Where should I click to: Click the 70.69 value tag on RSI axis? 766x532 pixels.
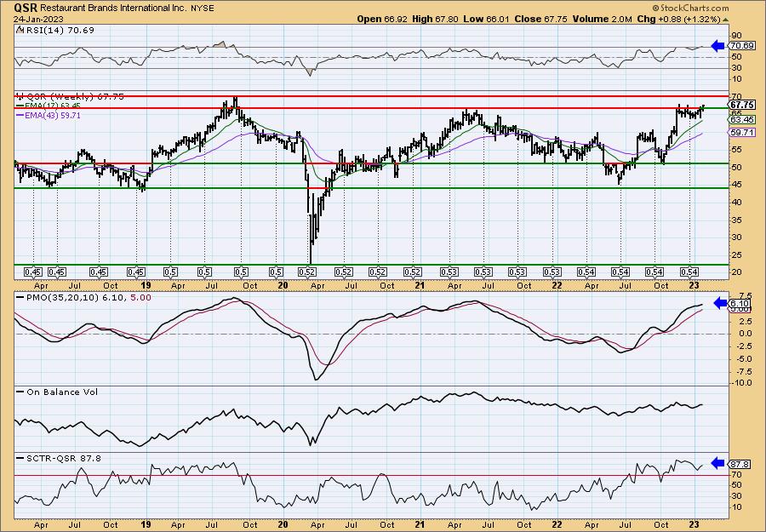click(x=741, y=46)
